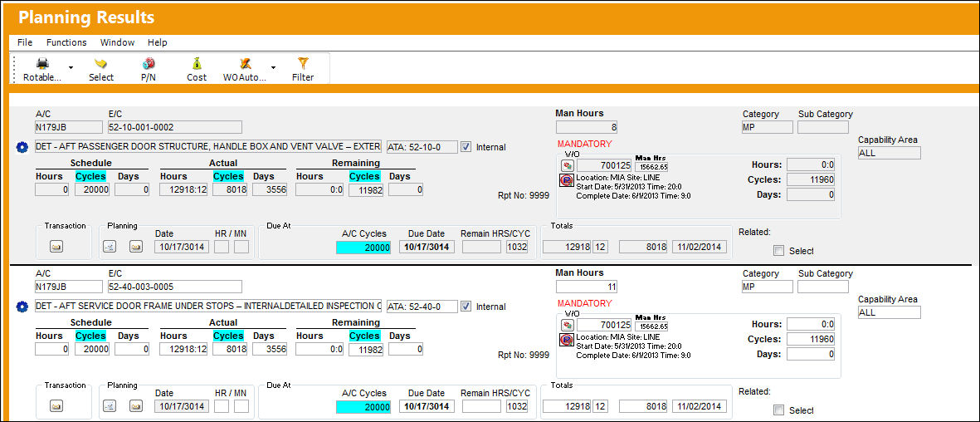Click Actual Hours 12918:12 in second record
980x422 pixels.
183,350
